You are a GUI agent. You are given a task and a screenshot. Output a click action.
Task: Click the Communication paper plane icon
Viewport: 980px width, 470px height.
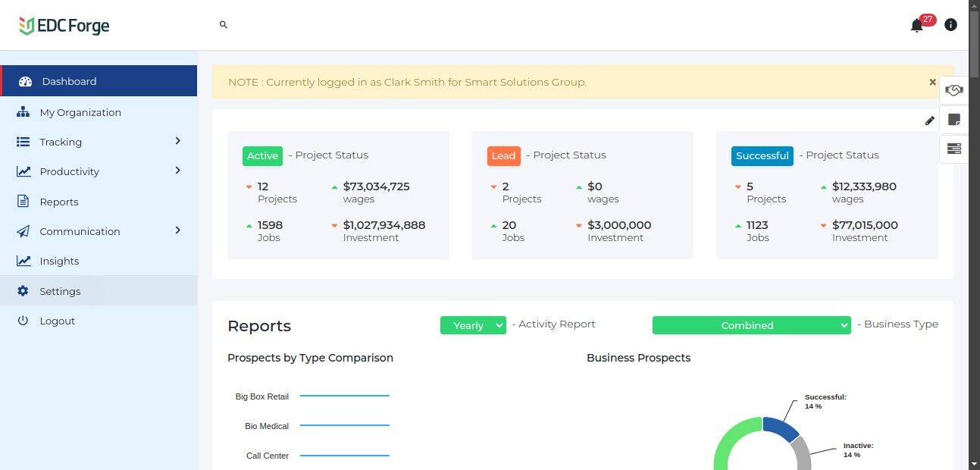[23, 231]
